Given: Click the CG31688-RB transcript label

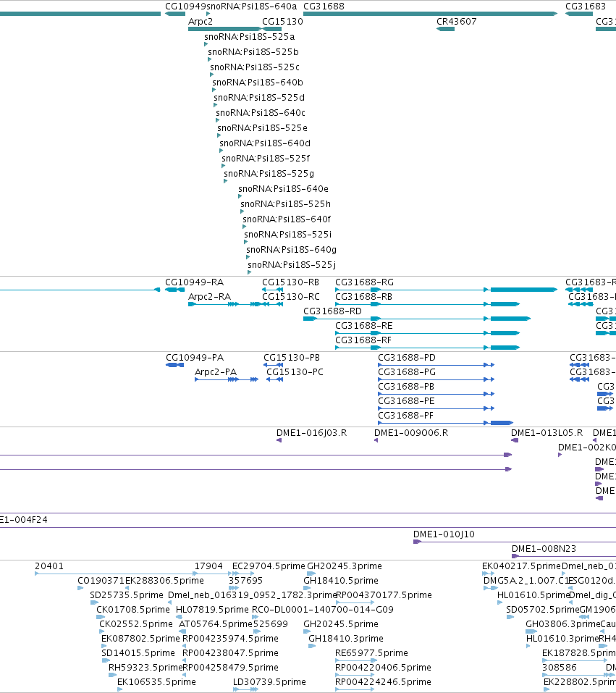Looking at the screenshot, I should (363, 297).
